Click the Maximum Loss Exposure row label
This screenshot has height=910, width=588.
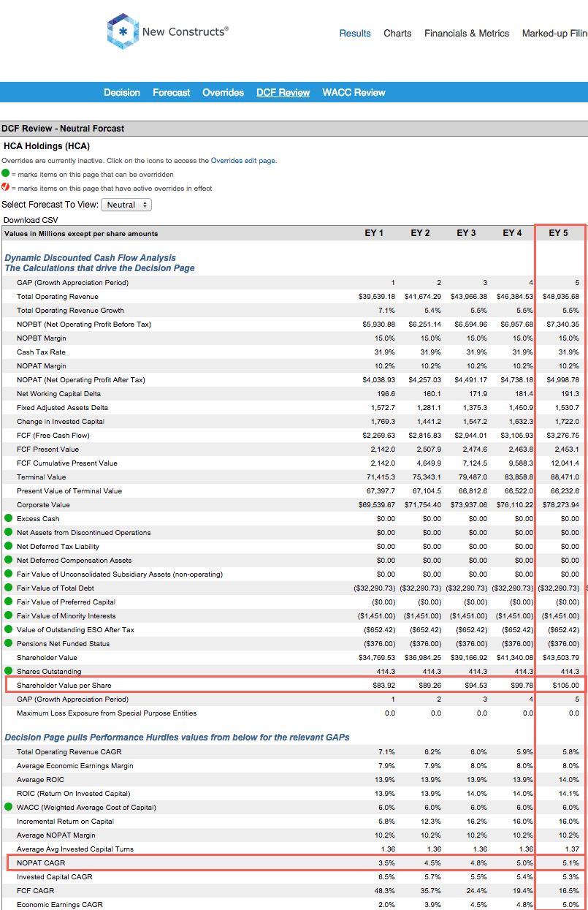point(107,713)
